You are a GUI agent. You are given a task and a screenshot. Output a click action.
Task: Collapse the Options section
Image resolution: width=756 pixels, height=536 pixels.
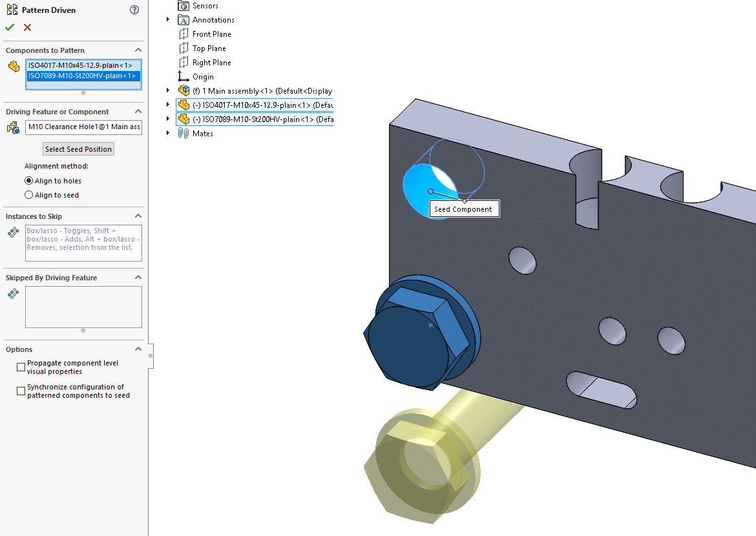point(138,349)
